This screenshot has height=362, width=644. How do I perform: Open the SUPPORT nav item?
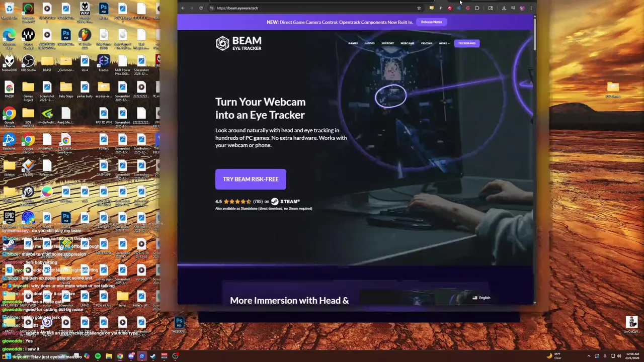(x=387, y=43)
